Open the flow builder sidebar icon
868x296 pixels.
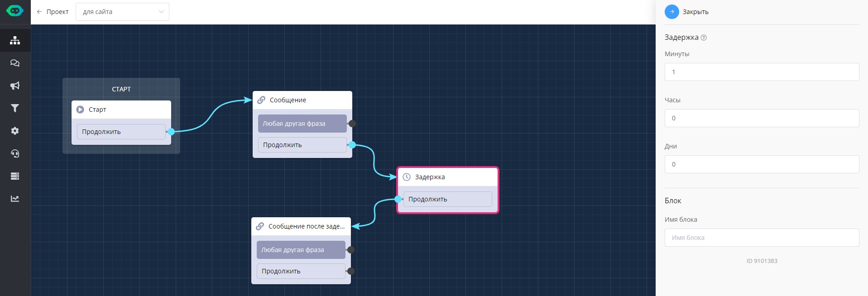(x=15, y=40)
